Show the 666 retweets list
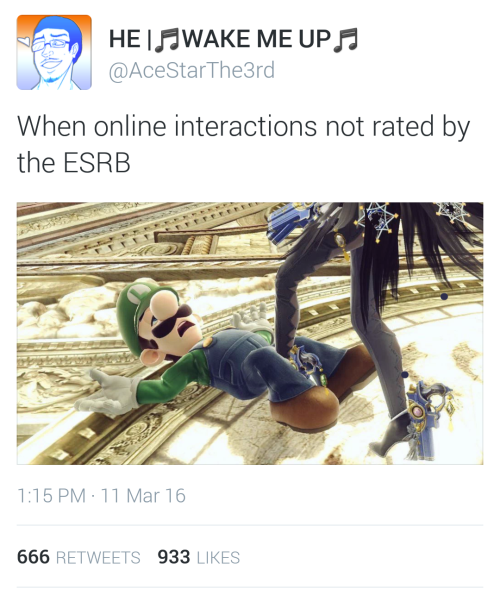500x589 pixels. (x=79, y=557)
